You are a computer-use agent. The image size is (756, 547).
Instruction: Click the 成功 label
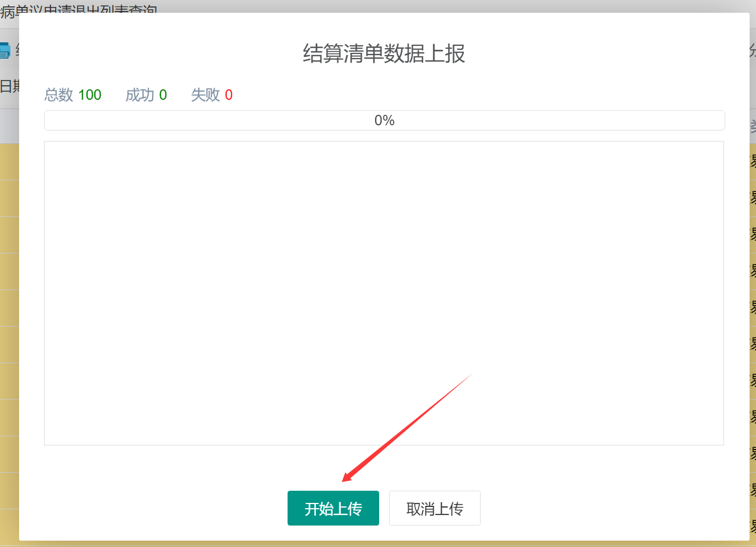click(140, 95)
